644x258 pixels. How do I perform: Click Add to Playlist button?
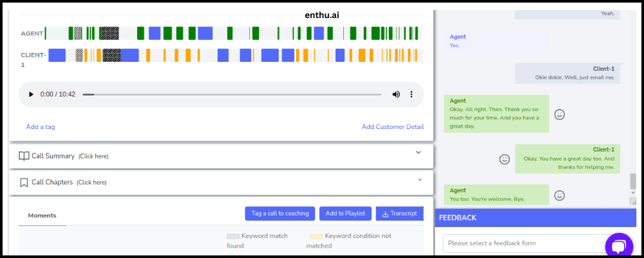click(x=345, y=213)
